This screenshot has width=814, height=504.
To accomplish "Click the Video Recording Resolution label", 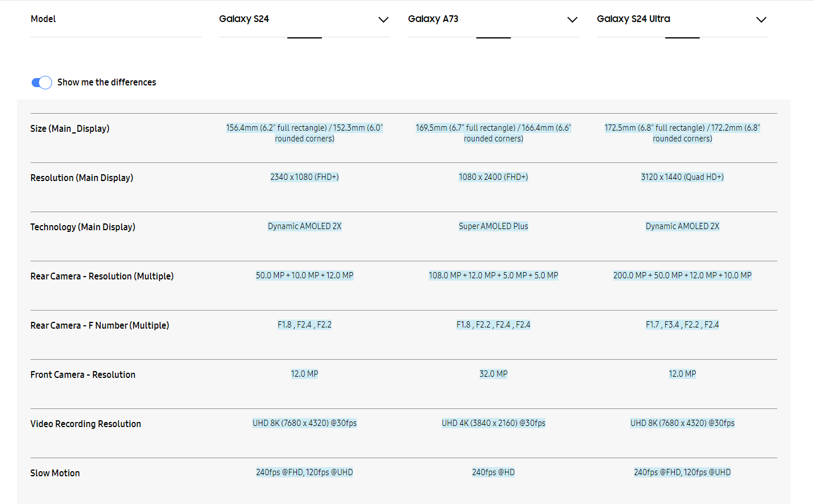I will (85, 424).
